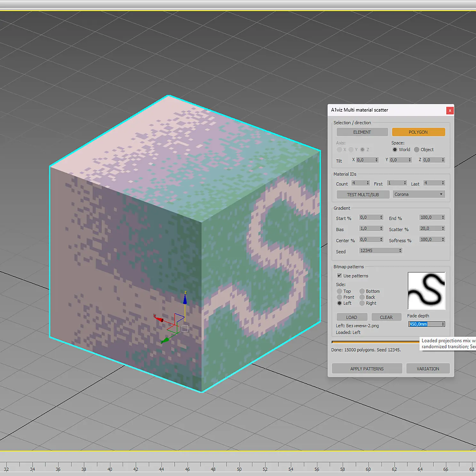Click the transform gizmo green Y axis arrow

coord(165,341)
